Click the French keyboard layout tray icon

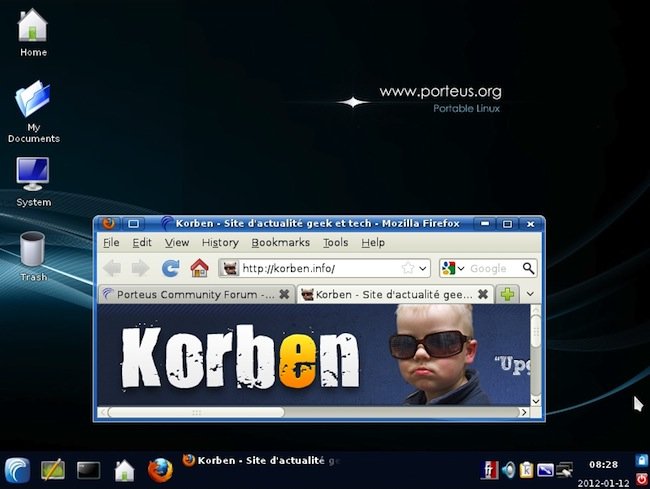(489, 470)
